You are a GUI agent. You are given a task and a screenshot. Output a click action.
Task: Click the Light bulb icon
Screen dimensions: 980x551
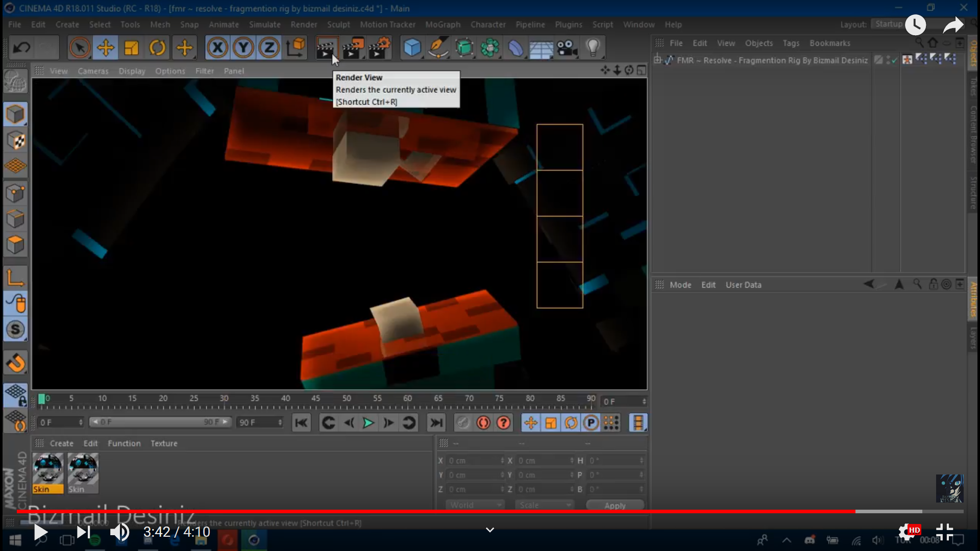pos(593,48)
